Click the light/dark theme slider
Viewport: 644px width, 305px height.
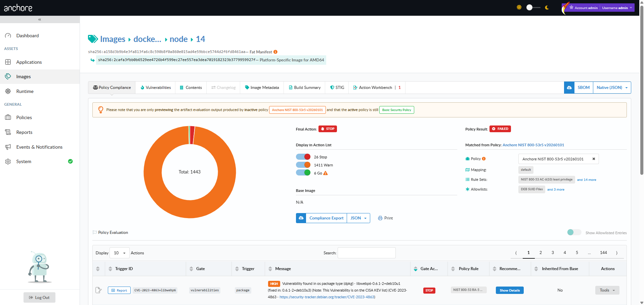point(533,7)
